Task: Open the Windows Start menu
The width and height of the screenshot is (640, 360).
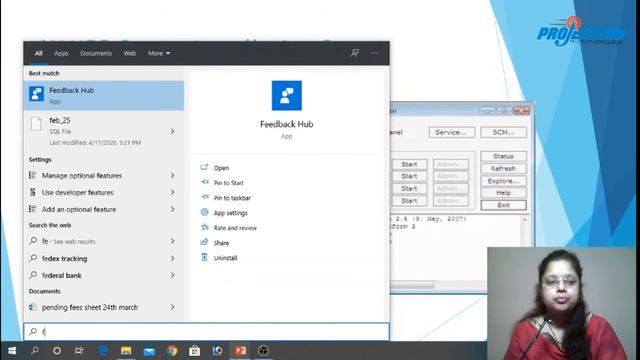Action: pos(12,351)
